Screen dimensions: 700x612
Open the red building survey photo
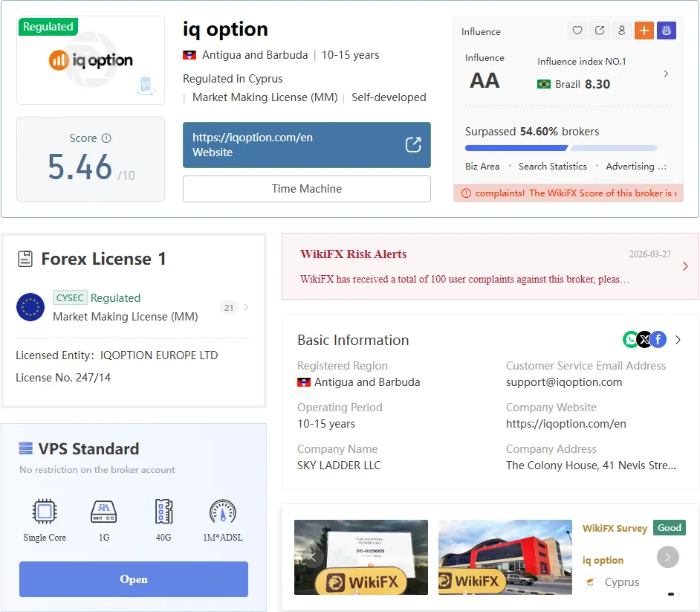click(x=505, y=557)
